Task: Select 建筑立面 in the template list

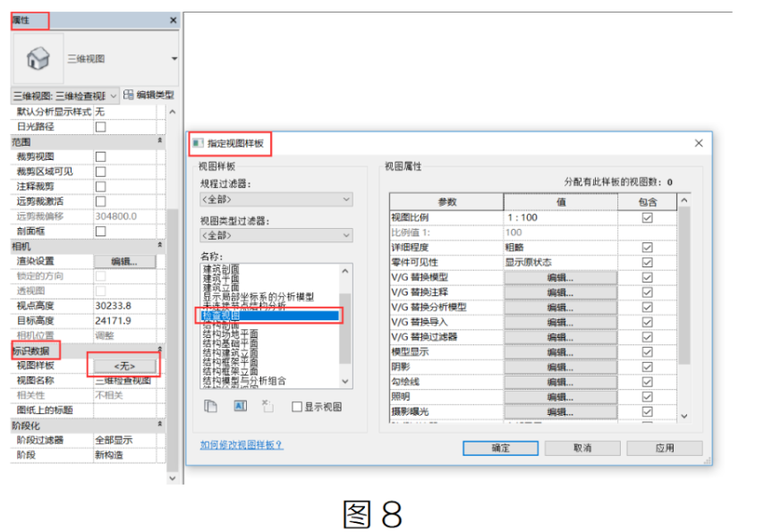Action: [x=221, y=288]
